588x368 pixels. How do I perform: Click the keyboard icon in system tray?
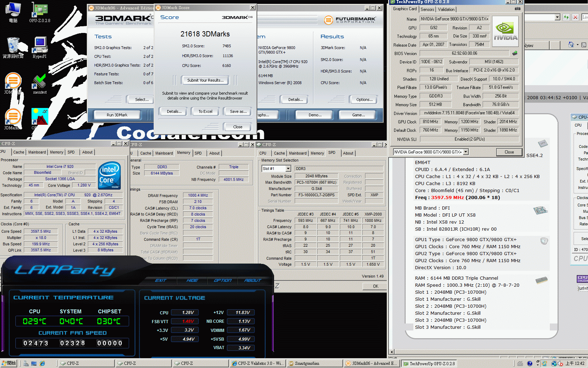(520, 363)
